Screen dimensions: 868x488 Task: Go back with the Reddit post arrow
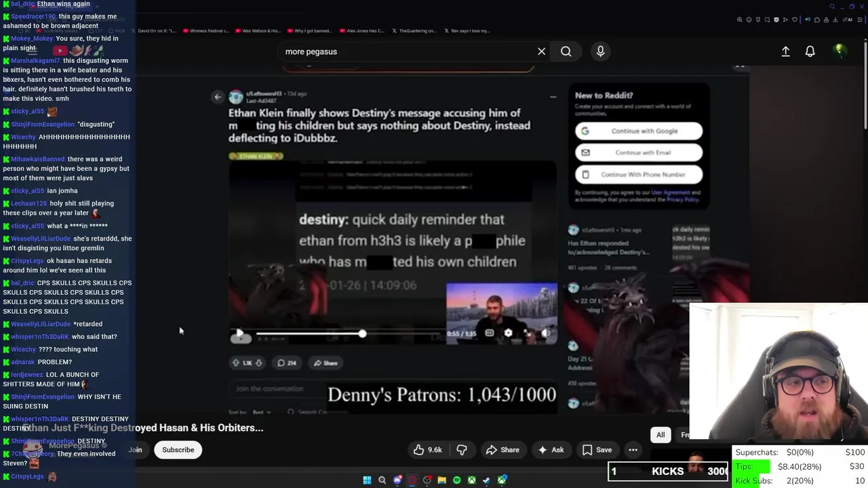pyautogui.click(x=217, y=97)
